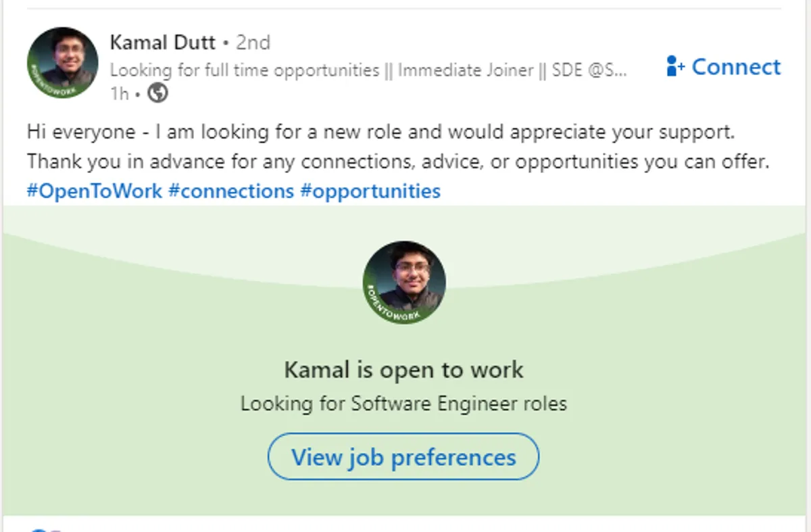Click post line starting 'Thank you in advance'

(398, 162)
